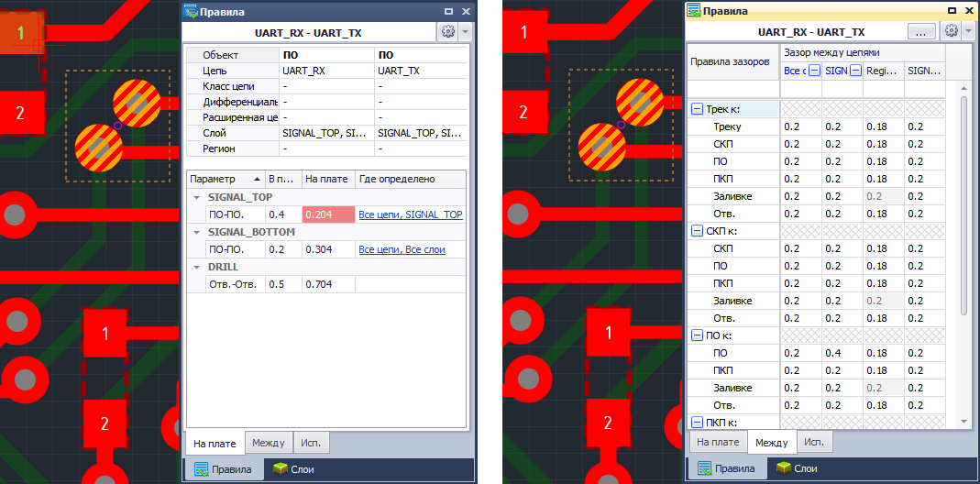The width and height of the screenshot is (980, 484).
Task: Click down arrow of rules table scrollbar
Action: [963, 419]
